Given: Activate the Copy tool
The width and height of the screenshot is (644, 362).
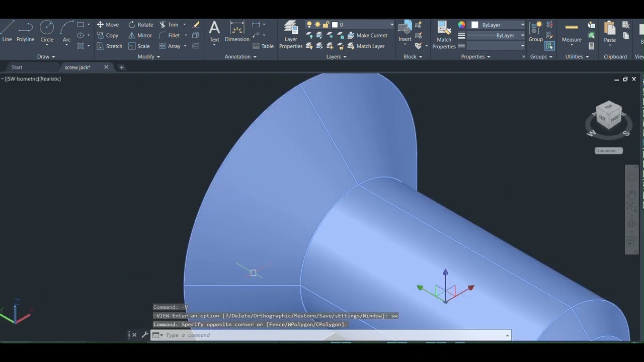Looking at the screenshot, I should pyautogui.click(x=108, y=35).
